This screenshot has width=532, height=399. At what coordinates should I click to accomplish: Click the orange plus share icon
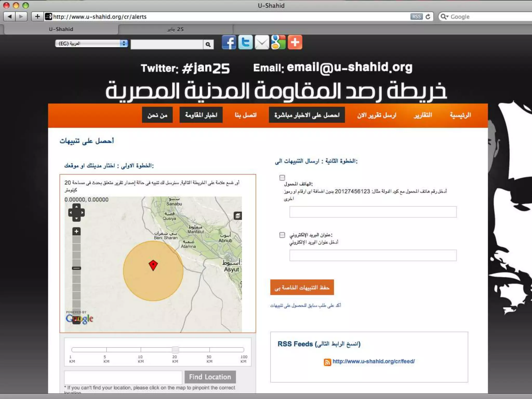(x=295, y=42)
